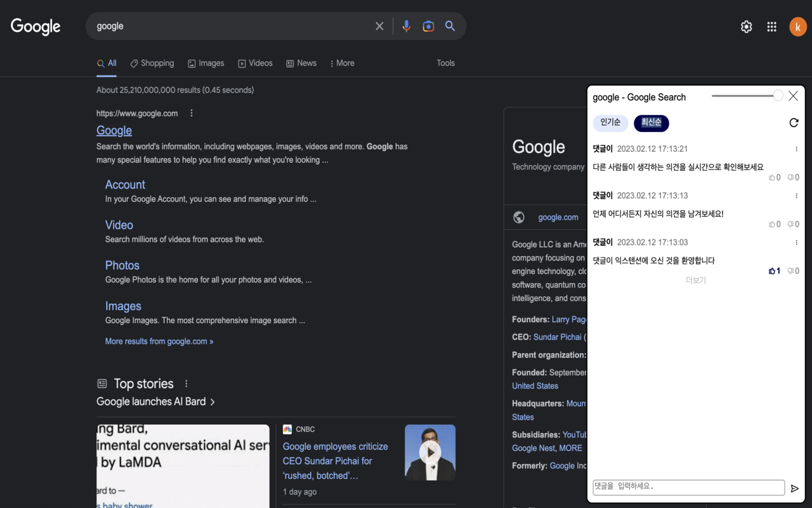Send the comment with the arrow icon
The image size is (812, 508).
tap(795, 488)
